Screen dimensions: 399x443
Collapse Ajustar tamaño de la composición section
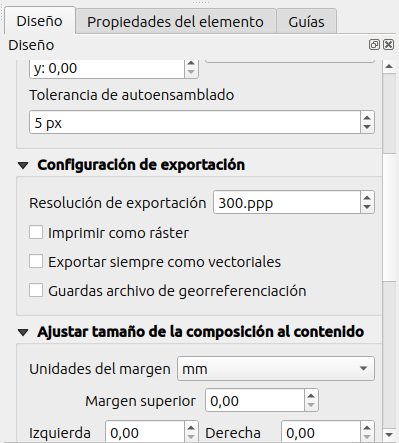[x=23, y=332]
